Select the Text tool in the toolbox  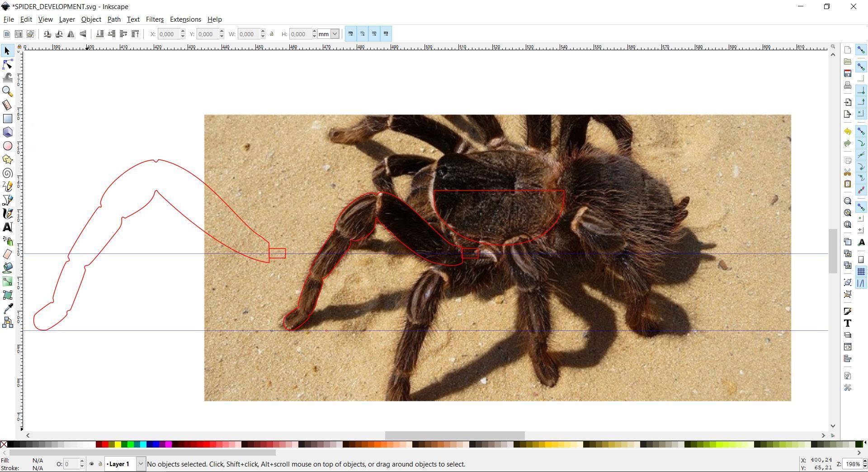[7, 227]
